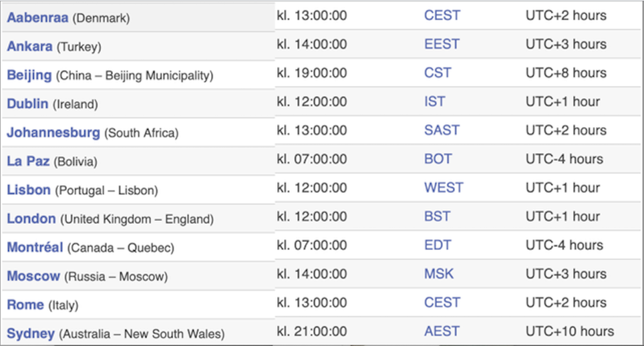Select the Sydney city link
The width and height of the screenshot is (644, 346).
[x=31, y=334]
